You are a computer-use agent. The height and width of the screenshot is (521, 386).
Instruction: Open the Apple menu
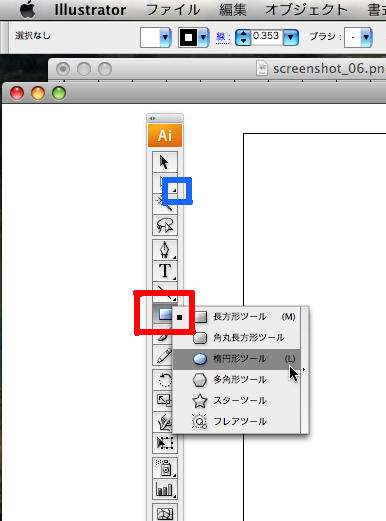(28, 10)
